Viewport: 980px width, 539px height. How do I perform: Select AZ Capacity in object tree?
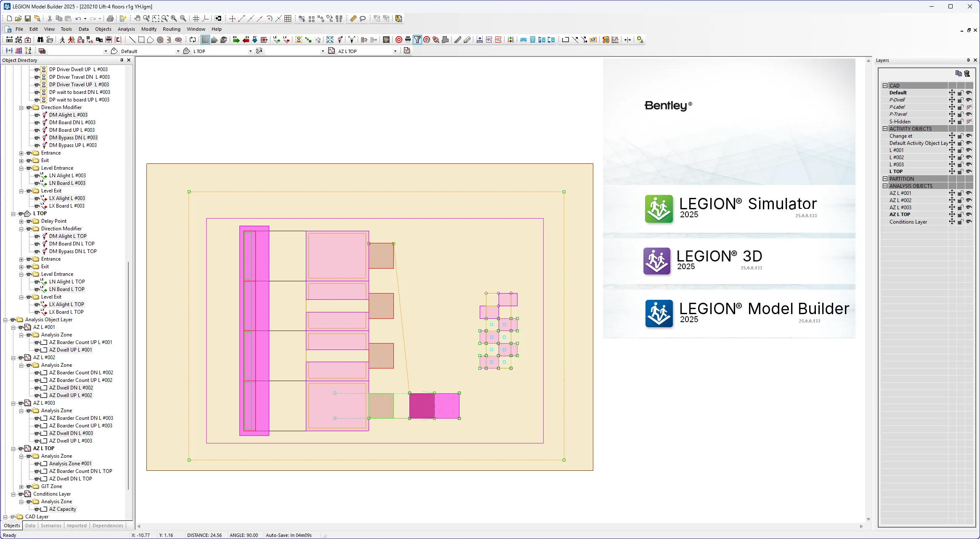click(x=63, y=509)
